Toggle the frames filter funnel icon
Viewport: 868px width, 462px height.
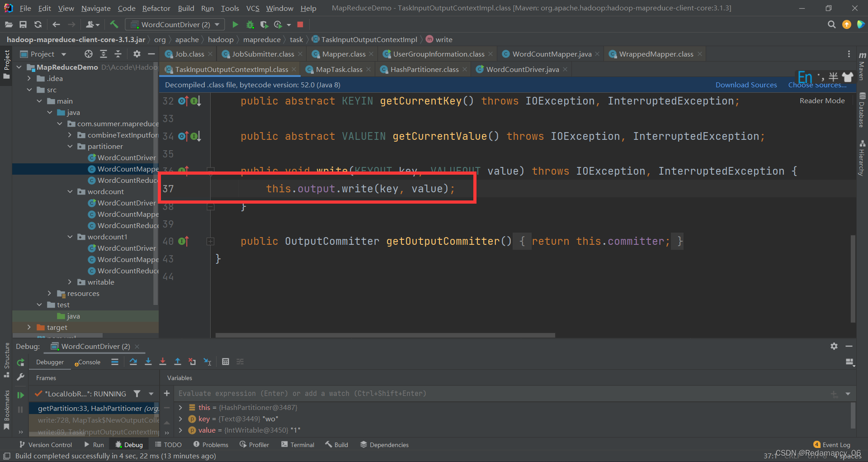137,394
